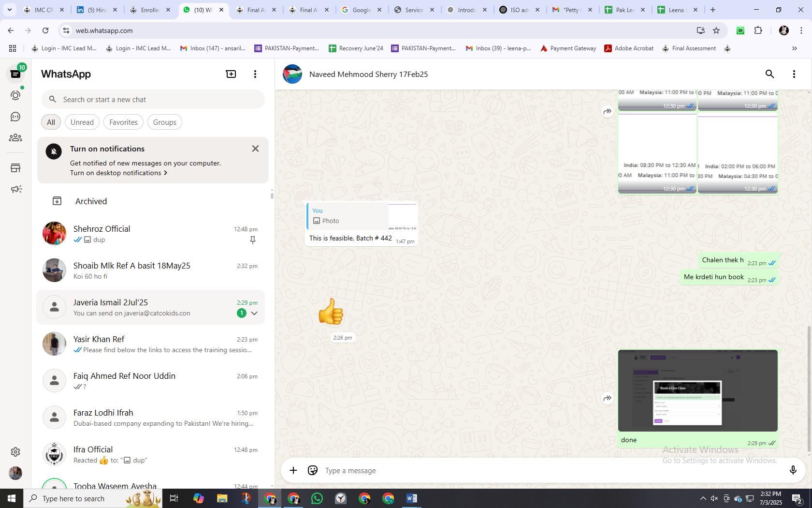This screenshot has width=812, height=508.
Task: Open the Chats icon in sidebar
Action: [x=15, y=74]
